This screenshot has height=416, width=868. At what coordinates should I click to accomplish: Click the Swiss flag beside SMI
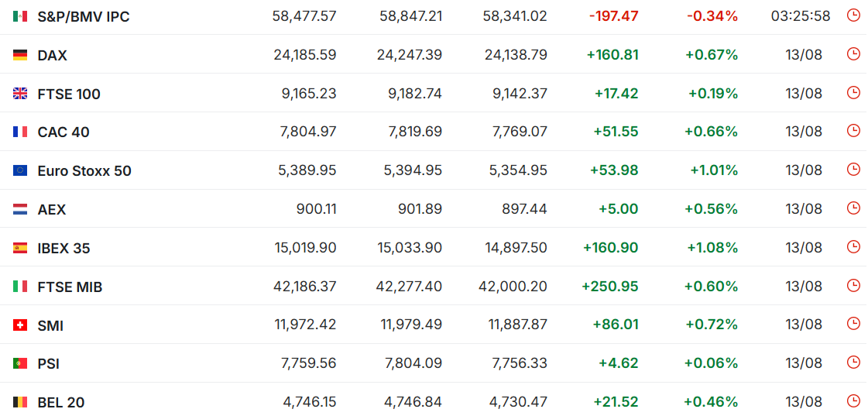coord(20,325)
